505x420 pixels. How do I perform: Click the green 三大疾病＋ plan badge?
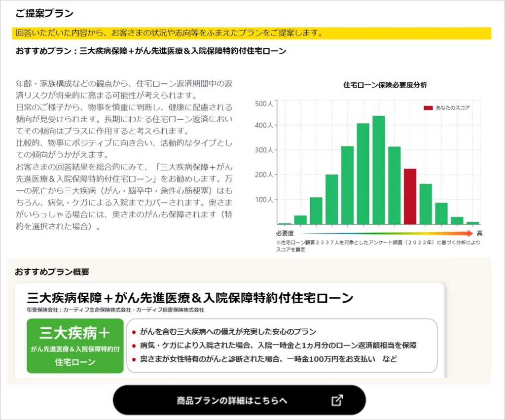click(x=75, y=346)
